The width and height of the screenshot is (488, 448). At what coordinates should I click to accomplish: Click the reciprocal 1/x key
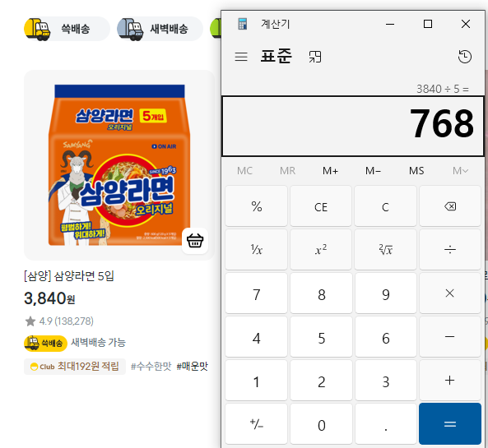256,250
